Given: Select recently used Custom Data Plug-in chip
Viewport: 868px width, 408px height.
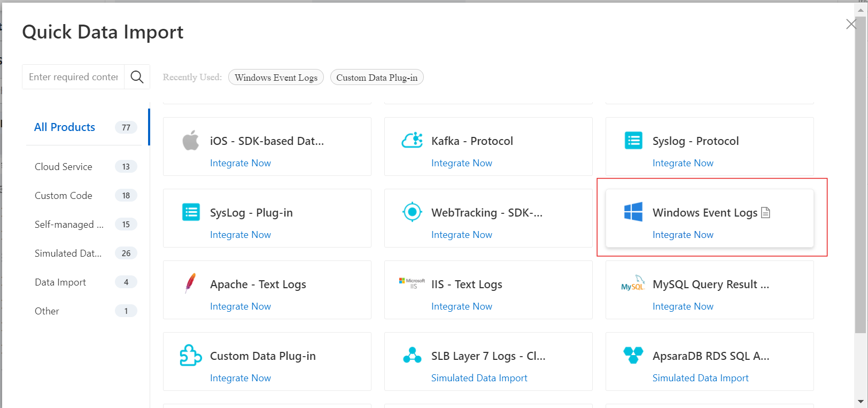Looking at the screenshot, I should [377, 78].
